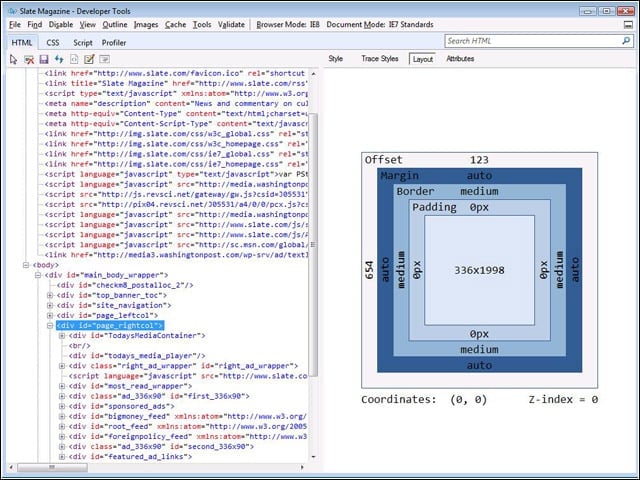The width and height of the screenshot is (640, 480).
Task: Collapse the body node
Action: click(26, 265)
